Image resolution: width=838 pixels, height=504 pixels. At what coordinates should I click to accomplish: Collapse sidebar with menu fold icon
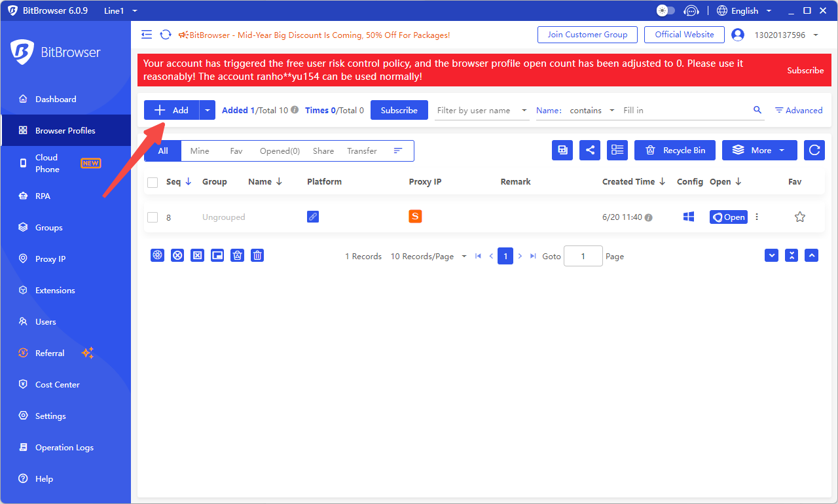147,35
